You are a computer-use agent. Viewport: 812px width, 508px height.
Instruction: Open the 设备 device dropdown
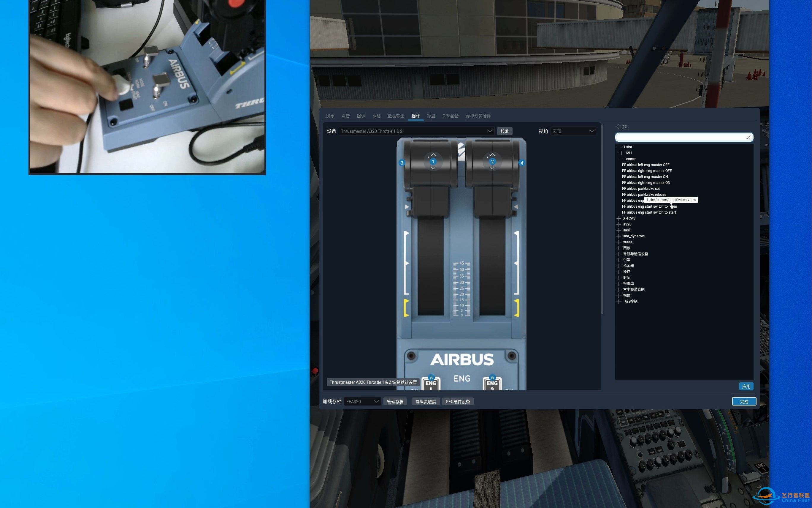pyautogui.click(x=416, y=131)
